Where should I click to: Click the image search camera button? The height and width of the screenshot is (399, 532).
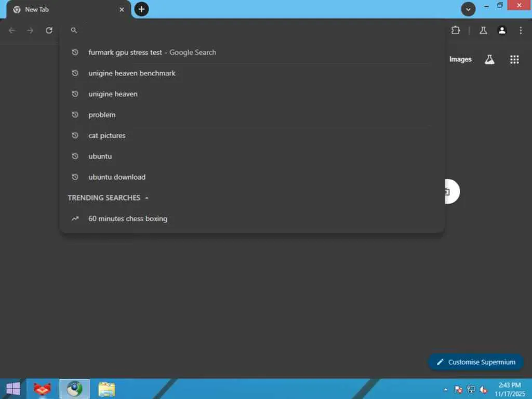[452, 192]
